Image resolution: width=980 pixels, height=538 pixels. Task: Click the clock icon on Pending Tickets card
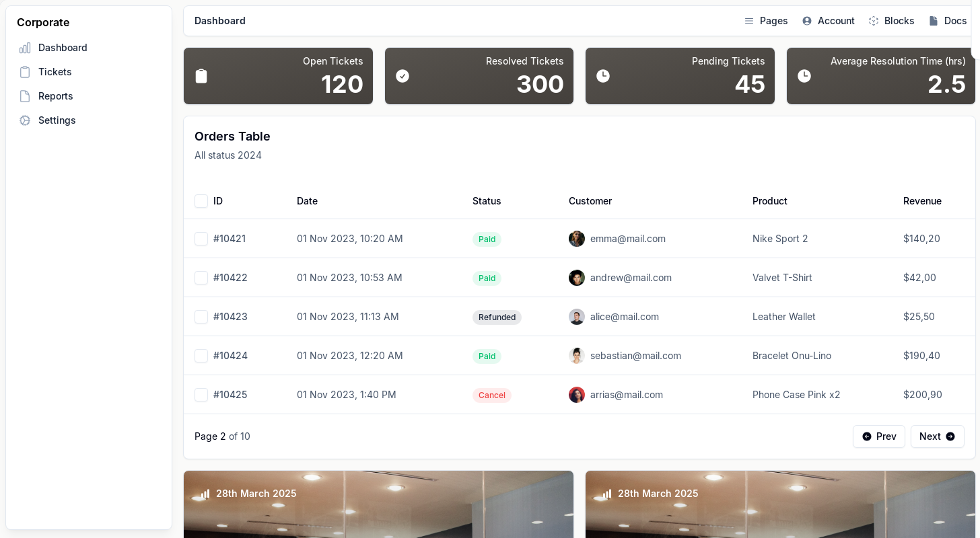click(x=603, y=76)
